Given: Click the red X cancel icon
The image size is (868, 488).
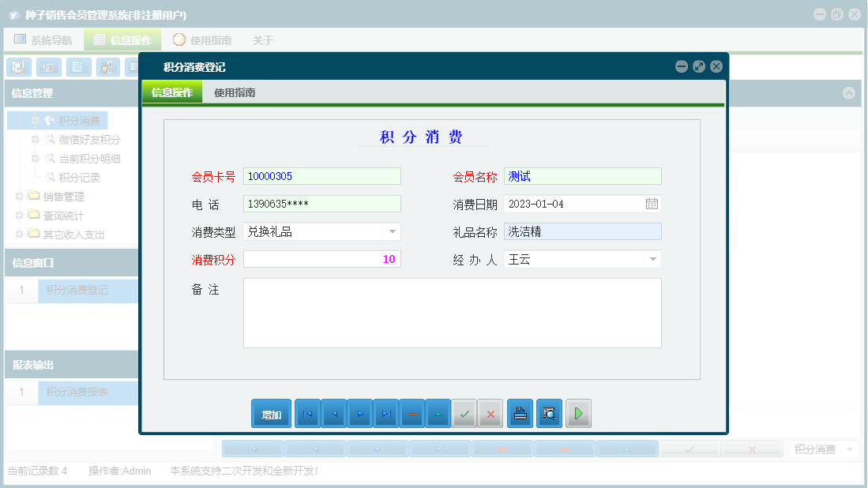Looking at the screenshot, I should [490, 413].
